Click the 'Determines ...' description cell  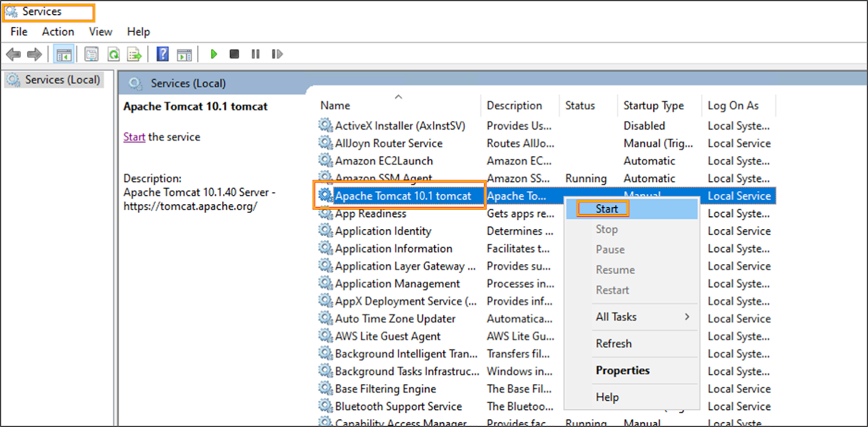point(520,231)
